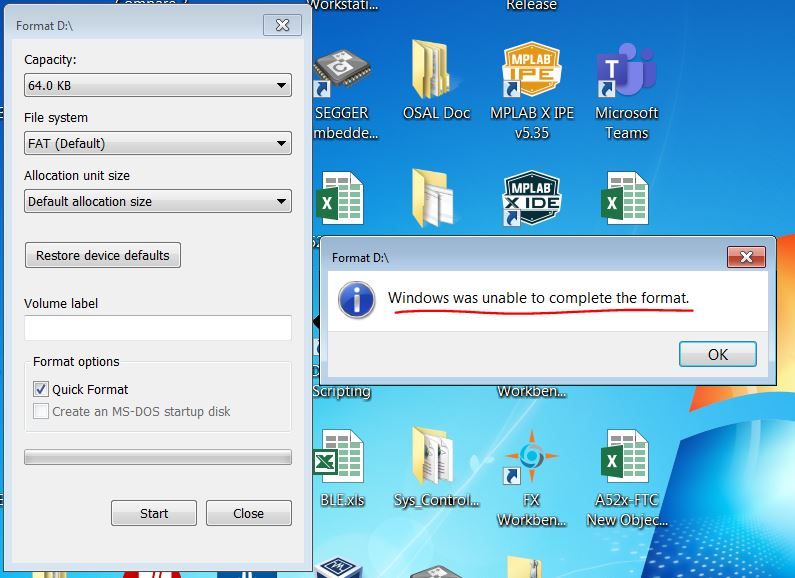Click into the Volume label text field
This screenshot has height=578, width=795.
point(158,328)
